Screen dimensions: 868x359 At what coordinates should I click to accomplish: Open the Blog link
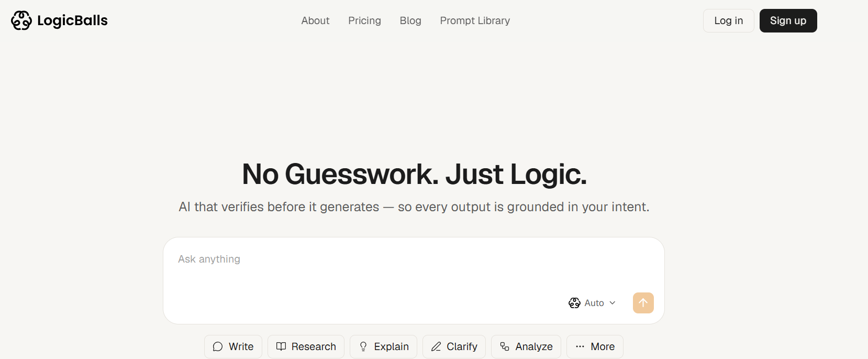(x=410, y=20)
